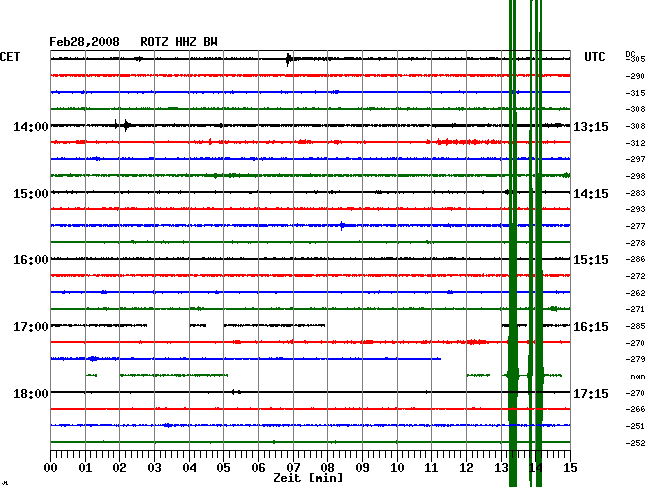Image resolution: width=650 pixels, height=494 pixels.
Task: Click the 08 minute axis label
Action: pyautogui.click(x=327, y=468)
